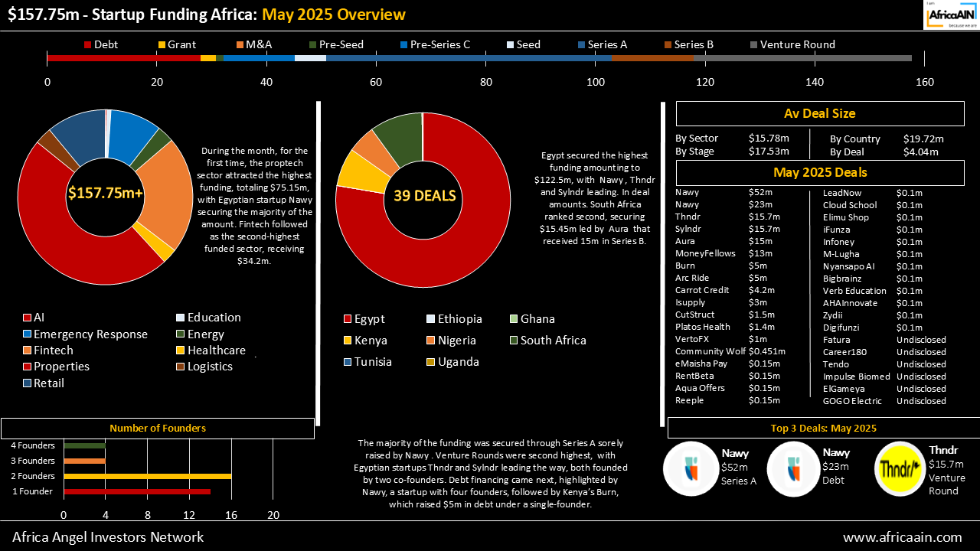This screenshot has width=980, height=551.
Task: Select the Ghana country legend swatch
Action: coord(514,319)
